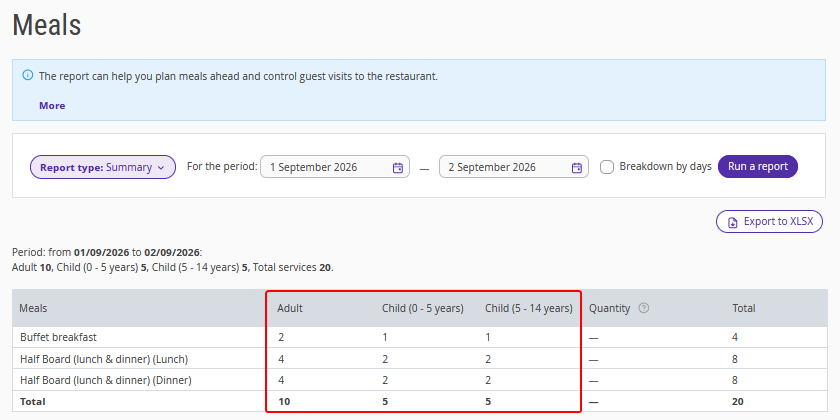The width and height of the screenshot is (840, 420).
Task: Click the 1 September 2026 date field
Action: 335,167
